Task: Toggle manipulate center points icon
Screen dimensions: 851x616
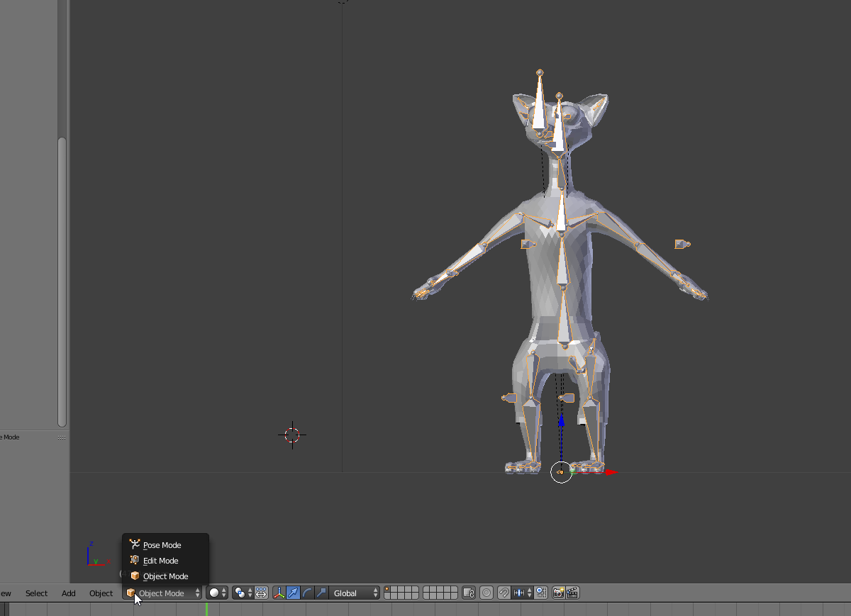Action: click(x=262, y=593)
